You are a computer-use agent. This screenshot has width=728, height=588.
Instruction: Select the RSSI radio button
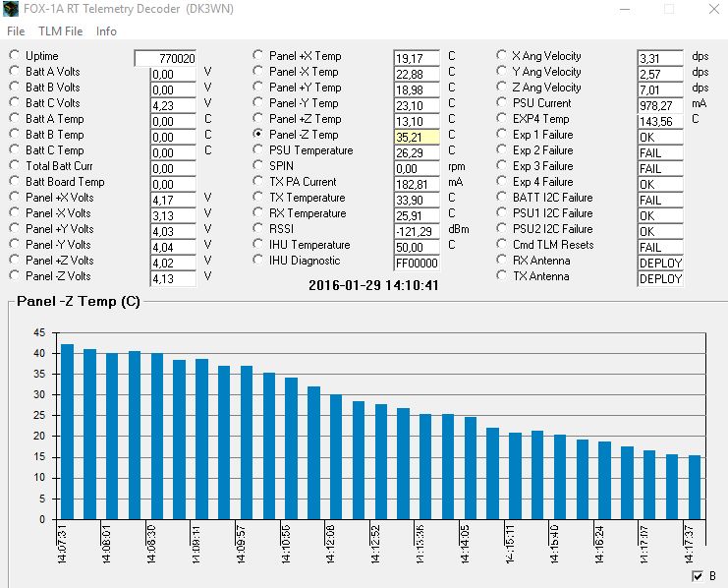coord(257,228)
